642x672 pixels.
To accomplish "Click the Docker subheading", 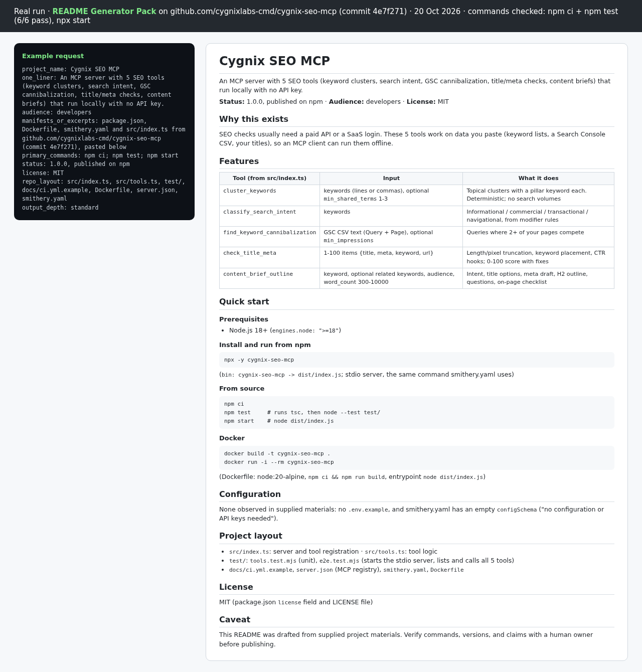I will pos(232,438).
